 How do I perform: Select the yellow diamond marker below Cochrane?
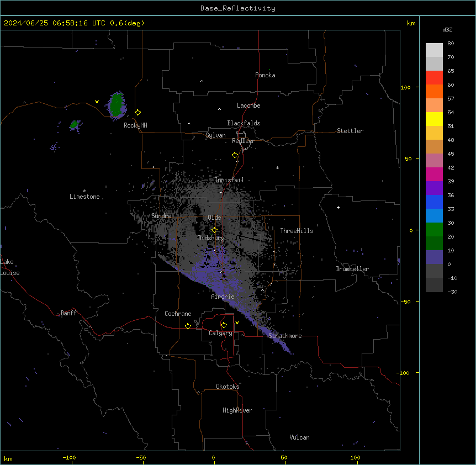click(x=188, y=326)
